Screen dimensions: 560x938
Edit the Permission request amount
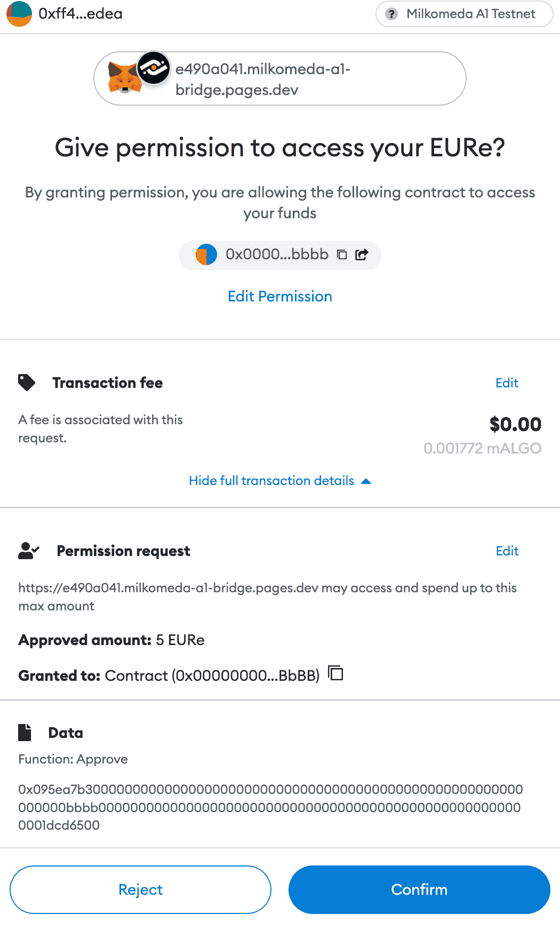tap(507, 551)
